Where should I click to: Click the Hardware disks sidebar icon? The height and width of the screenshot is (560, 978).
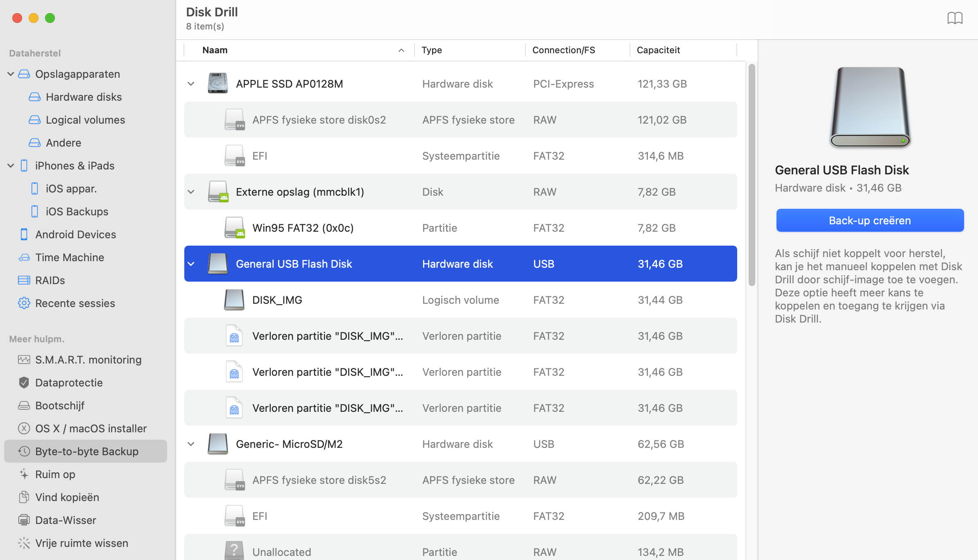[35, 97]
